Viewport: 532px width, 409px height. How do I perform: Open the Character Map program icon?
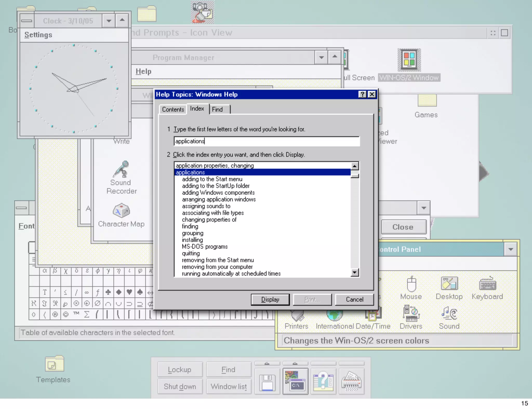pos(121,210)
